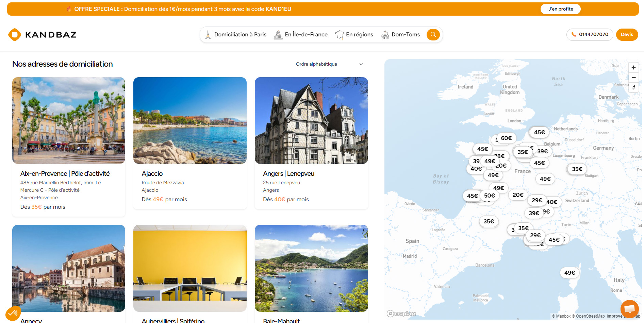Open the chat bubble widget
The height and width of the screenshot is (323, 644).
(x=629, y=309)
